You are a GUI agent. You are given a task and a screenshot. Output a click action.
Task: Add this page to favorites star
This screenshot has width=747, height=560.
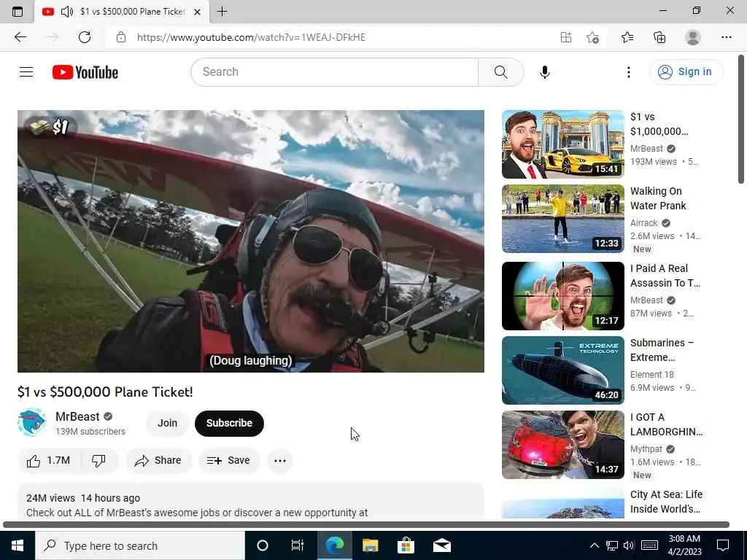592,37
